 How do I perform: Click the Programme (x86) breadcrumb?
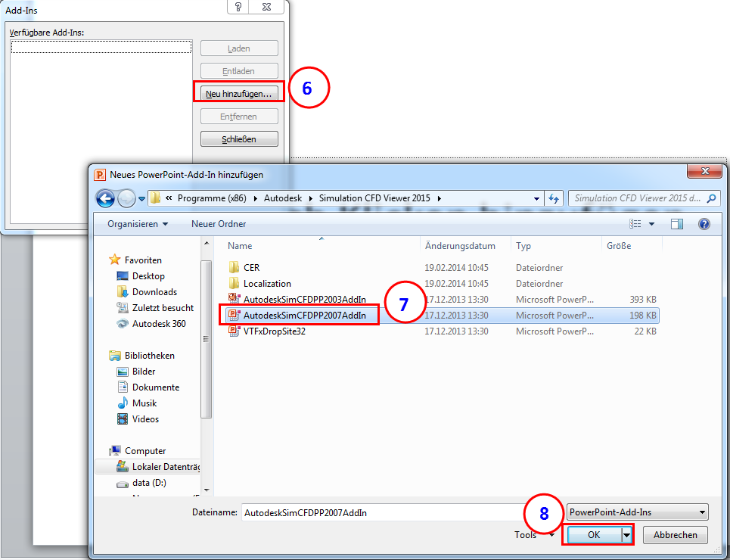click(212, 198)
